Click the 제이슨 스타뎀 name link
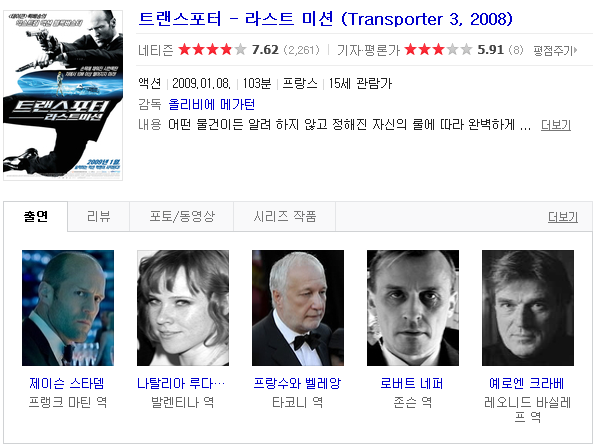599x448 pixels. click(x=67, y=383)
